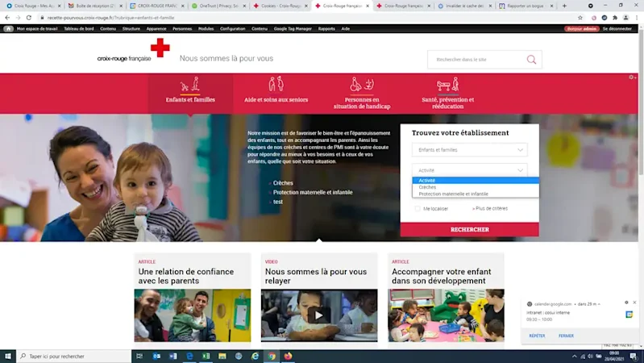Image resolution: width=644 pixels, height=363 pixels.
Task: Click the Aide et soins aux seniors icon
Action: [x=276, y=84]
